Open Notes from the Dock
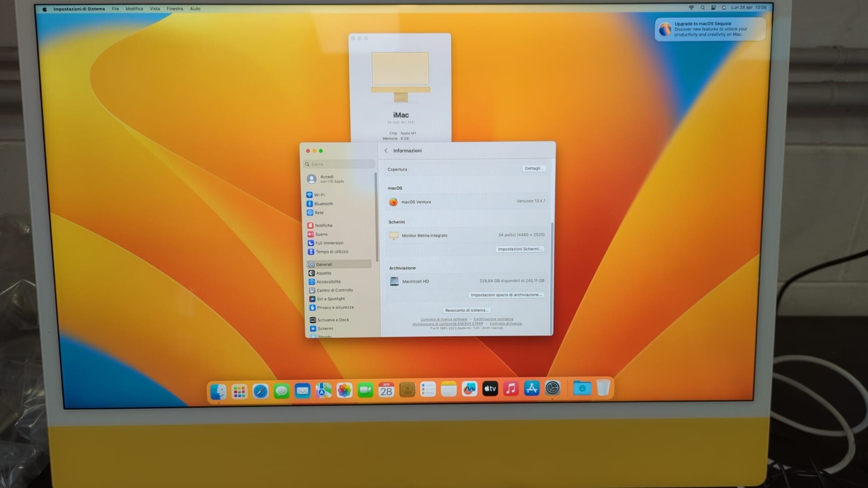This screenshot has width=868, height=488. tap(449, 389)
